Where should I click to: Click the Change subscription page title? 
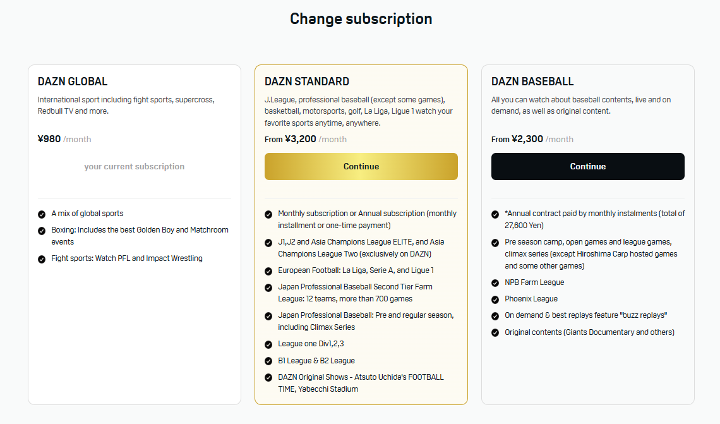click(x=360, y=19)
